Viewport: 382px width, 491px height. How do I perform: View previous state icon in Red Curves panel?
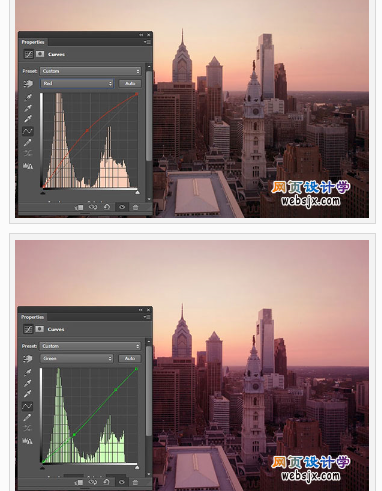tap(93, 207)
